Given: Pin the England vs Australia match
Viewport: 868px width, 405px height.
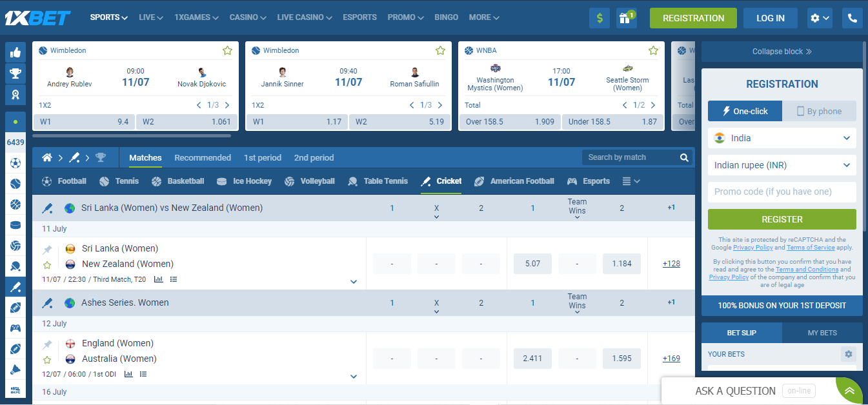Looking at the screenshot, I should tap(47, 344).
